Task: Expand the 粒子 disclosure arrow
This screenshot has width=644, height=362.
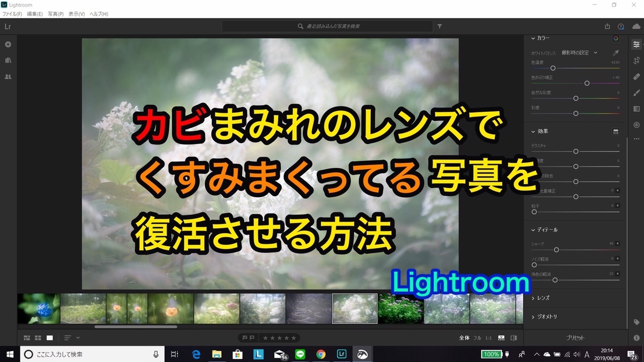Action: point(617,206)
